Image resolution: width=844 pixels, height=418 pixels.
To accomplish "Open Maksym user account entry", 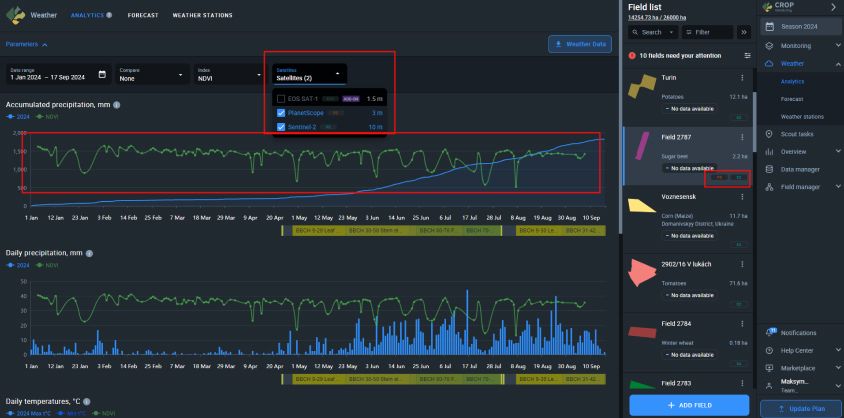I will [x=799, y=385].
